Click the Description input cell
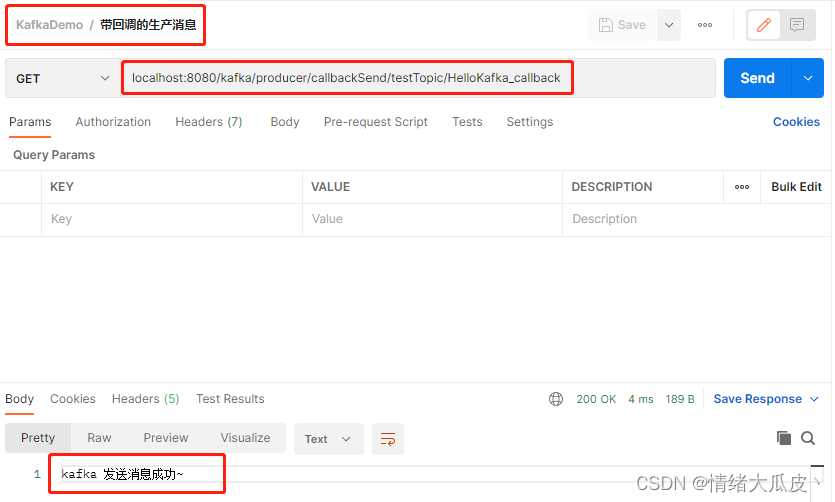This screenshot has width=835, height=502. pyautogui.click(x=697, y=219)
